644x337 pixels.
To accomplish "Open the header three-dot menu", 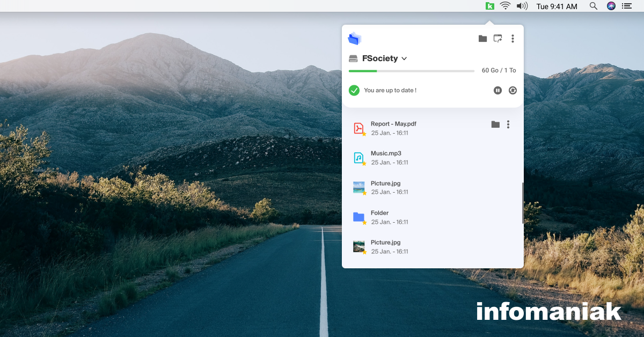I will 513,39.
